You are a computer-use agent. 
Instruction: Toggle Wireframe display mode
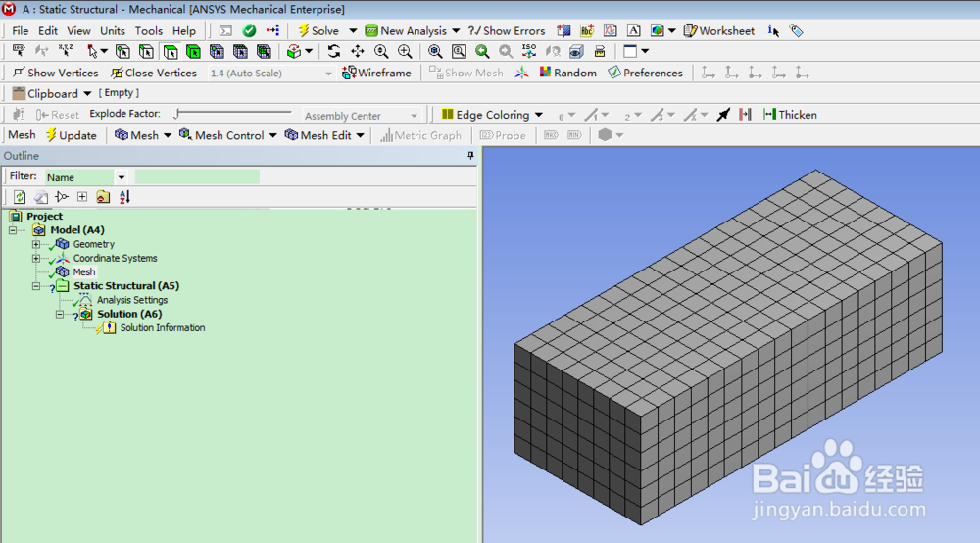(x=376, y=74)
